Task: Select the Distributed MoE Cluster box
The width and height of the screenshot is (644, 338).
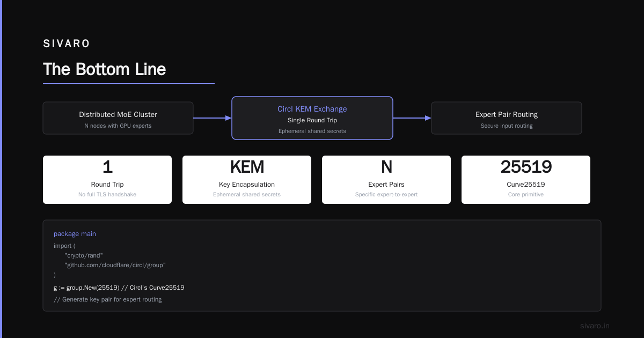Action: pos(118,118)
